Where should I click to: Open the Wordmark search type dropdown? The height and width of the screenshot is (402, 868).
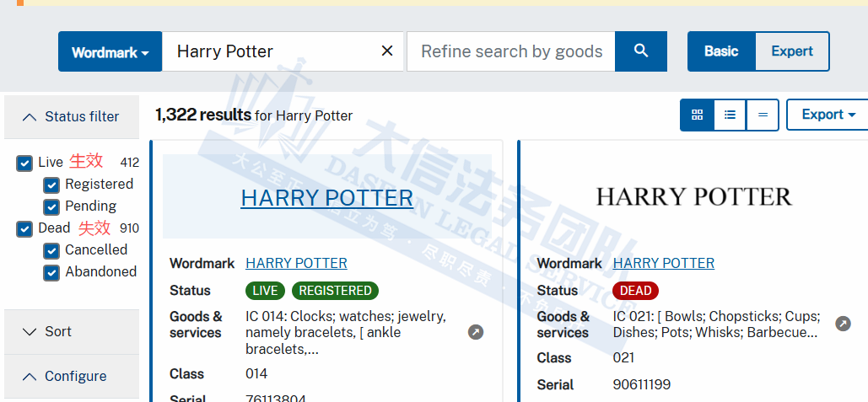coord(111,51)
